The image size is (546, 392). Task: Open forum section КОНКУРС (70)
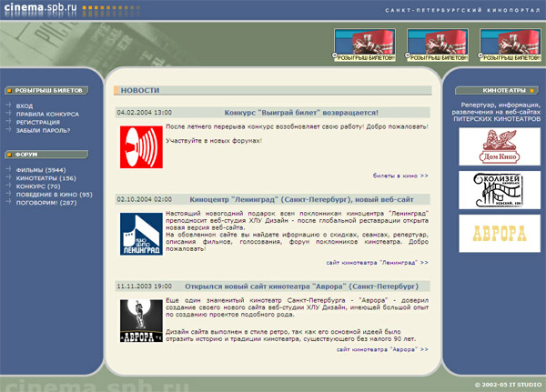tap(38, 186)
